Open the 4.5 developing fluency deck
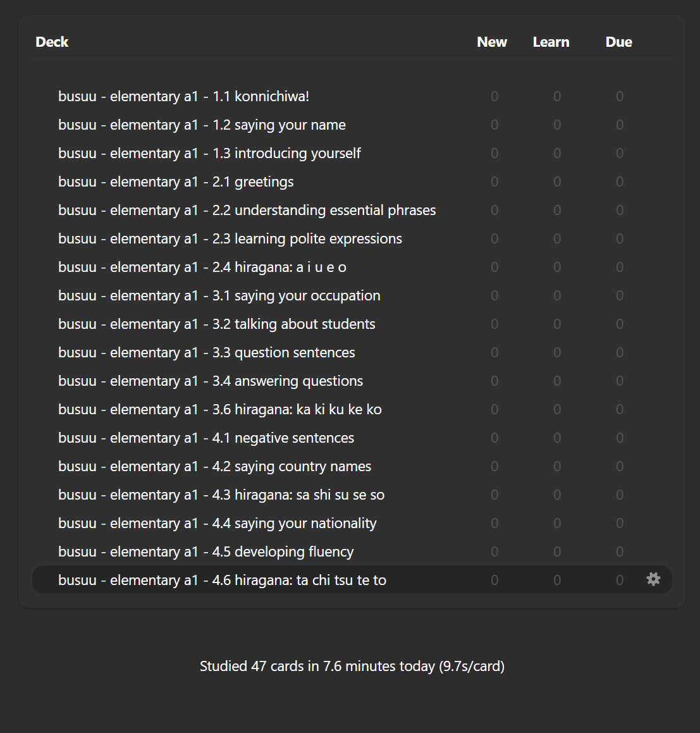Screen dimensions: 700x733 (206, 552)
